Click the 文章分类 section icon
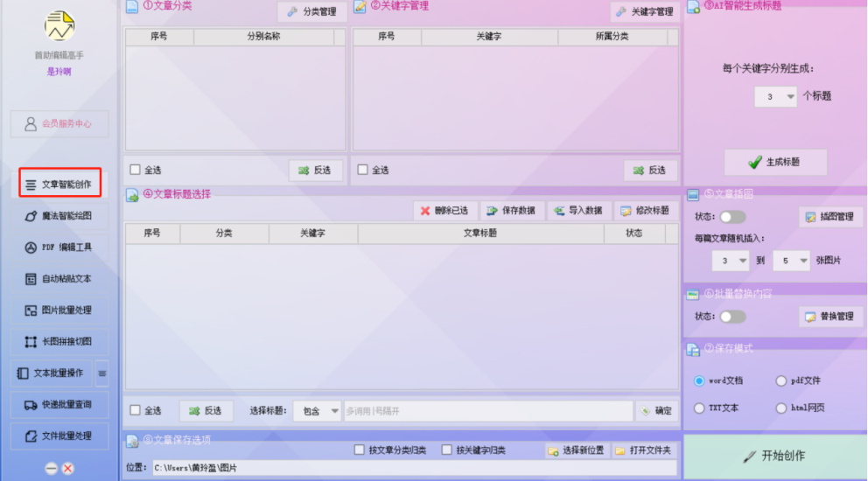The height and width of the screenshot is (481, 868). tap(132, 7)
